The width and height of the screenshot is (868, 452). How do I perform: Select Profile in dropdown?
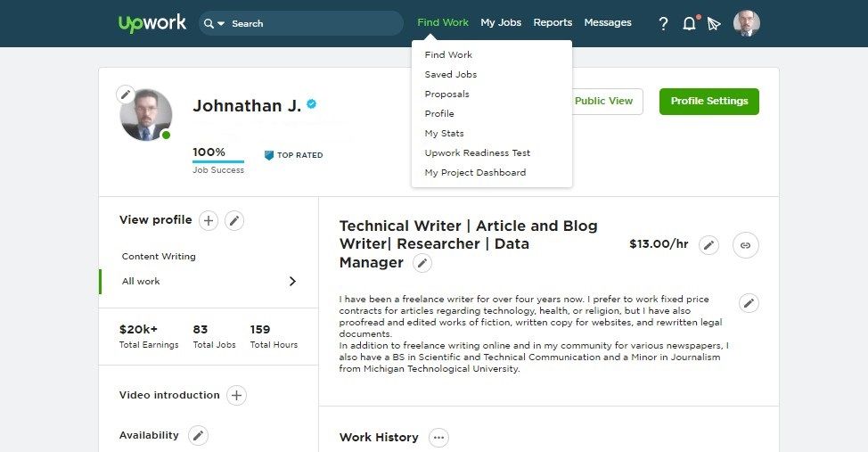pos(439,113)
